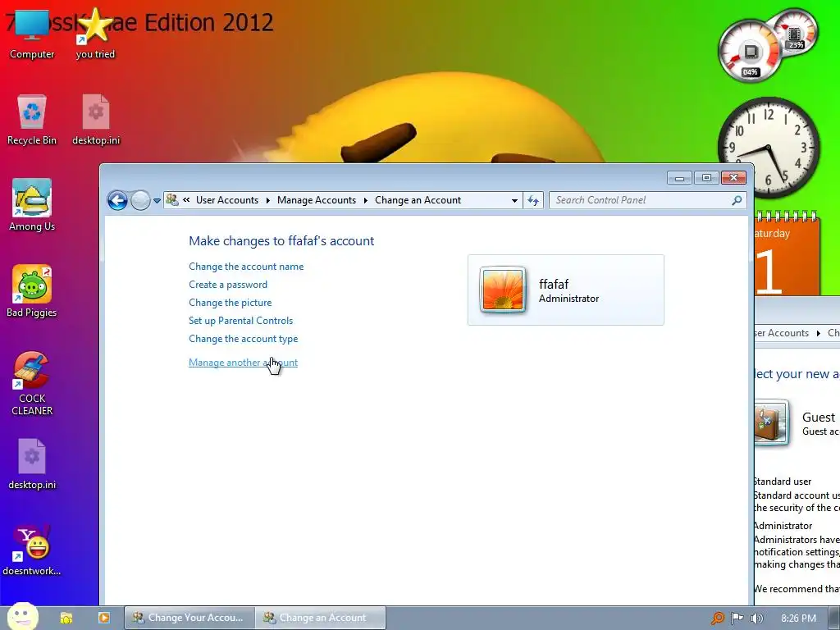
Task: Click the Show desktop button on taskbar
Action: pyautogui.click(x=834, y=619)
